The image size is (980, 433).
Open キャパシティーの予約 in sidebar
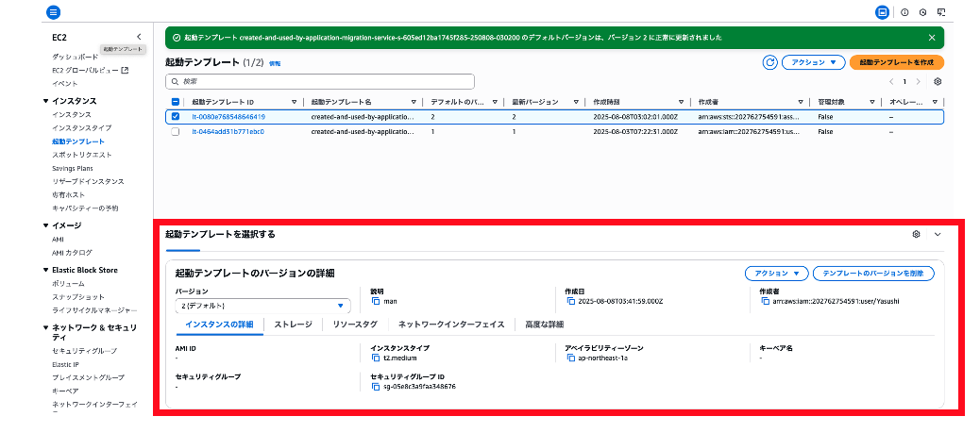tap(85, 208)
